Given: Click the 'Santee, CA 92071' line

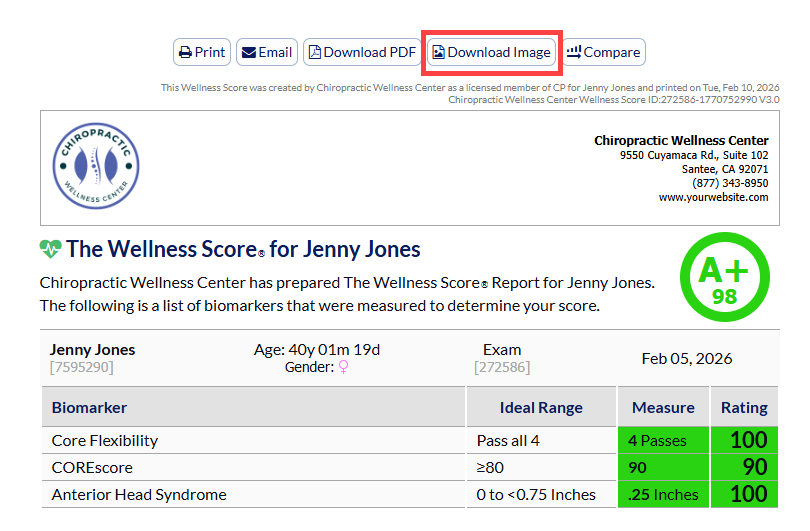Looking at the screenshot, I should [725, 169].
